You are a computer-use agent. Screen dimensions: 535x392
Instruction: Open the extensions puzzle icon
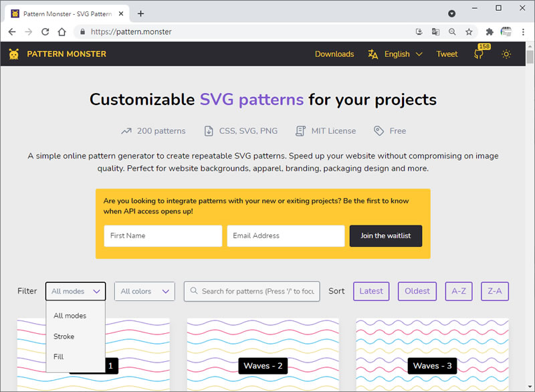point(490,31)
